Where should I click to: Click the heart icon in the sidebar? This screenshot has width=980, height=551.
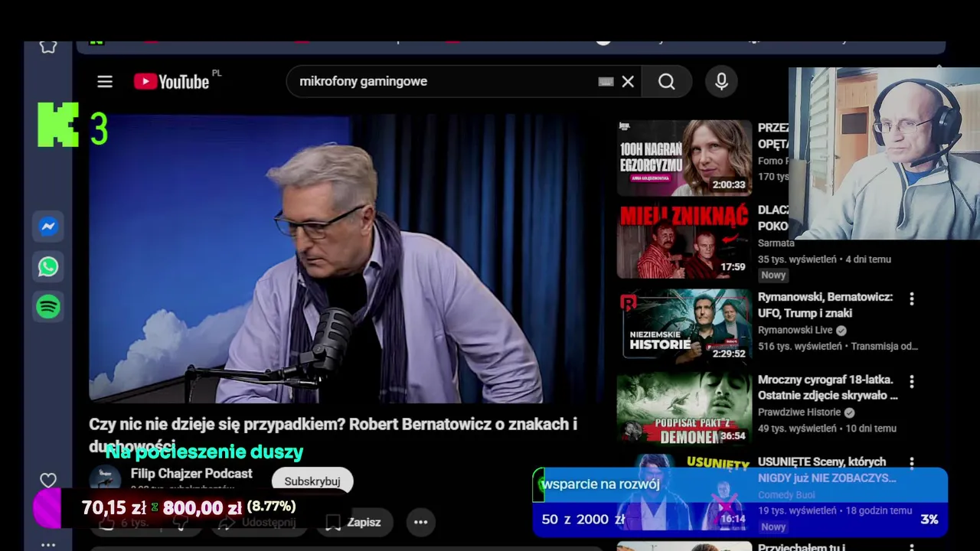point(48,481)
